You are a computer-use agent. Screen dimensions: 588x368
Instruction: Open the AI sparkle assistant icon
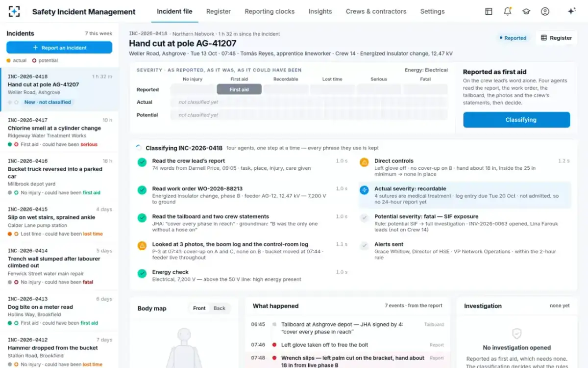(x=571, y=11)
